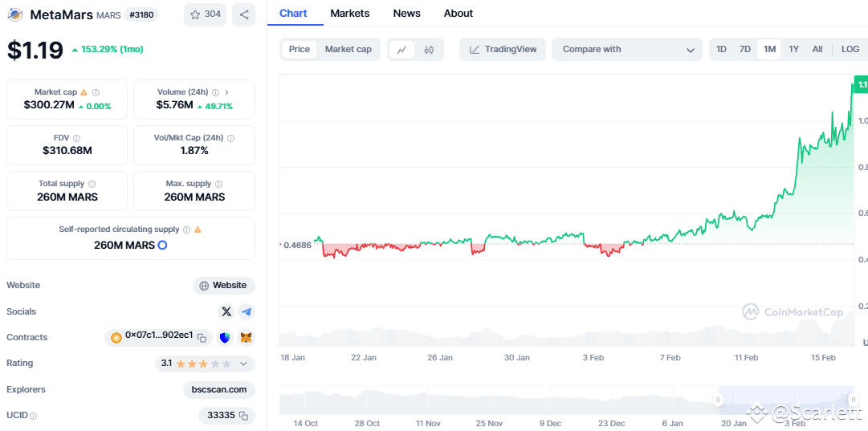Open the News tab
Screen dimensions: 868x431
[x=406, y=14]
